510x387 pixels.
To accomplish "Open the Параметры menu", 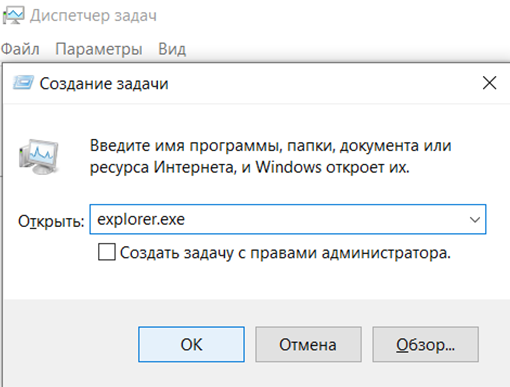I will click(99, 49).
